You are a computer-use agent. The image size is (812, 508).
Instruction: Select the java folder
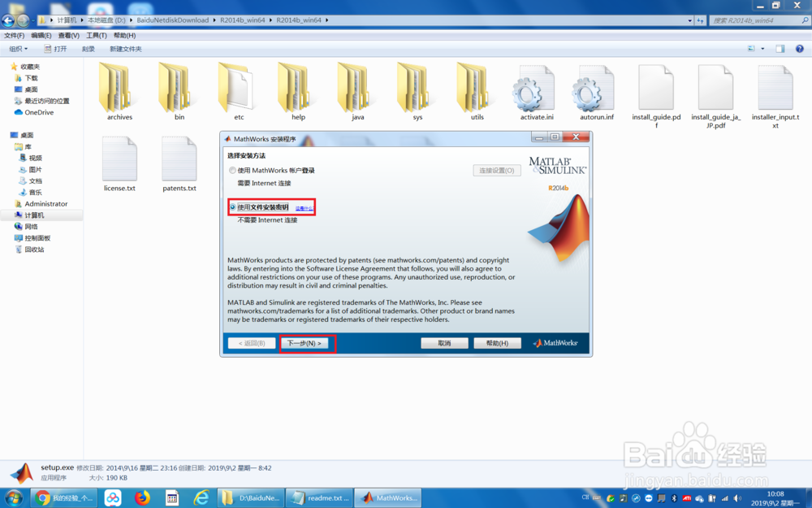point(358,91)
